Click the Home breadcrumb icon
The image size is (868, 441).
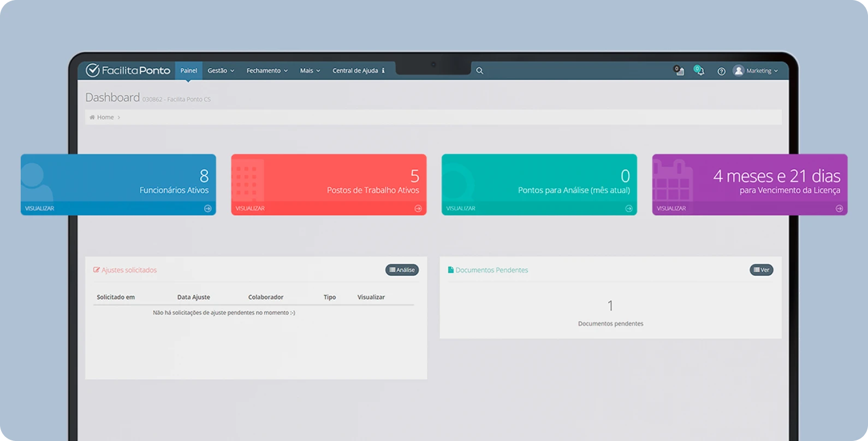coord(92,117)
